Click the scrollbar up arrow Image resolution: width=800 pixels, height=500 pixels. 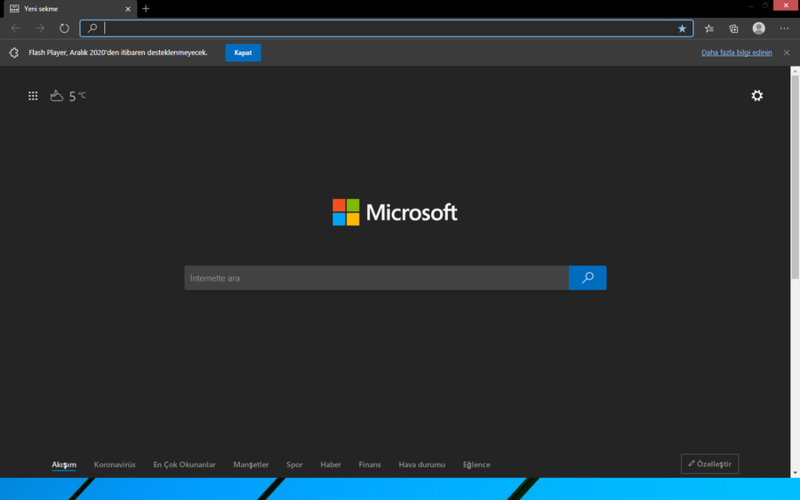point(795,71)
